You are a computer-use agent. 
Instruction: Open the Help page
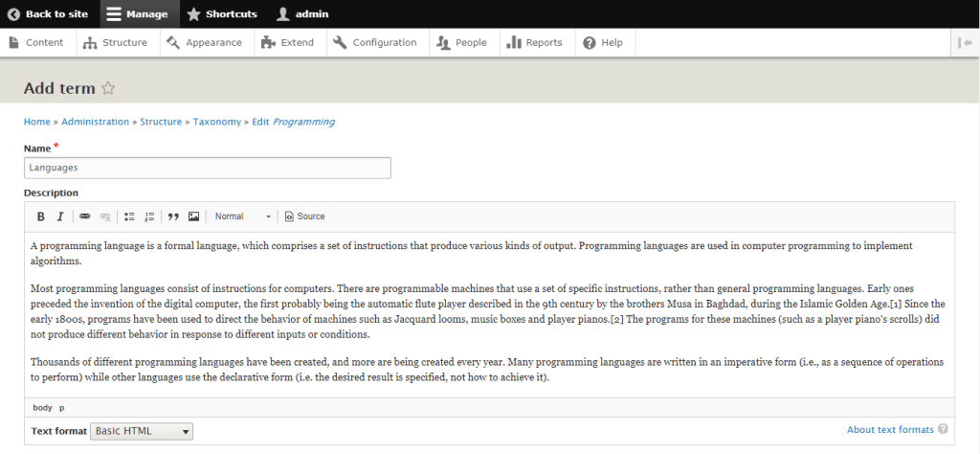pos(603,42)
